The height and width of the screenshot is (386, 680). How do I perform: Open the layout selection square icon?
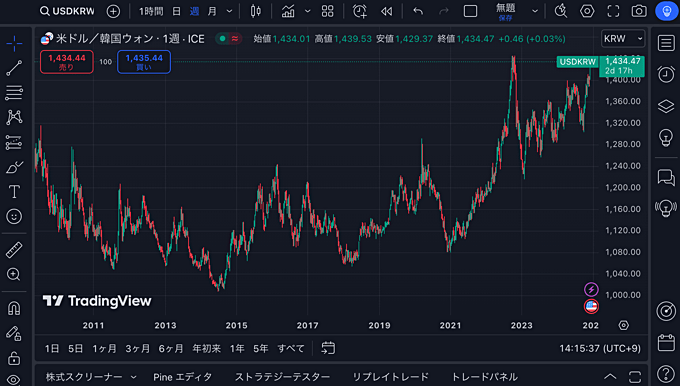point(470,11)
